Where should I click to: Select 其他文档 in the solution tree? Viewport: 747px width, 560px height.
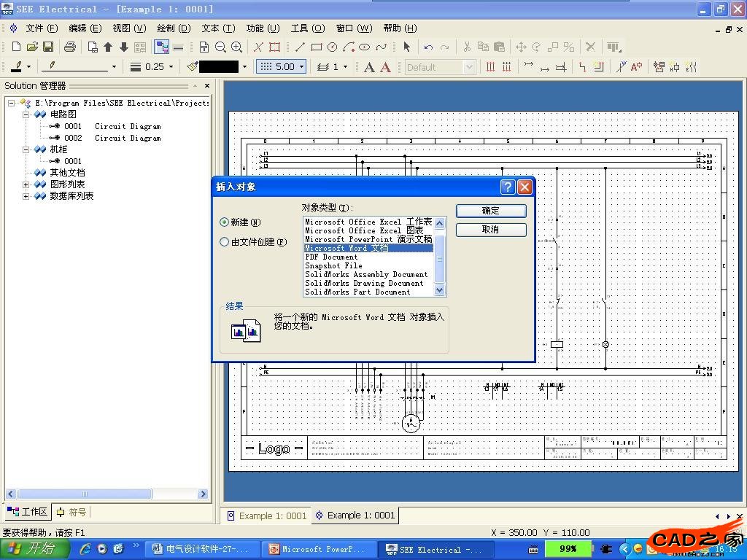67,173
